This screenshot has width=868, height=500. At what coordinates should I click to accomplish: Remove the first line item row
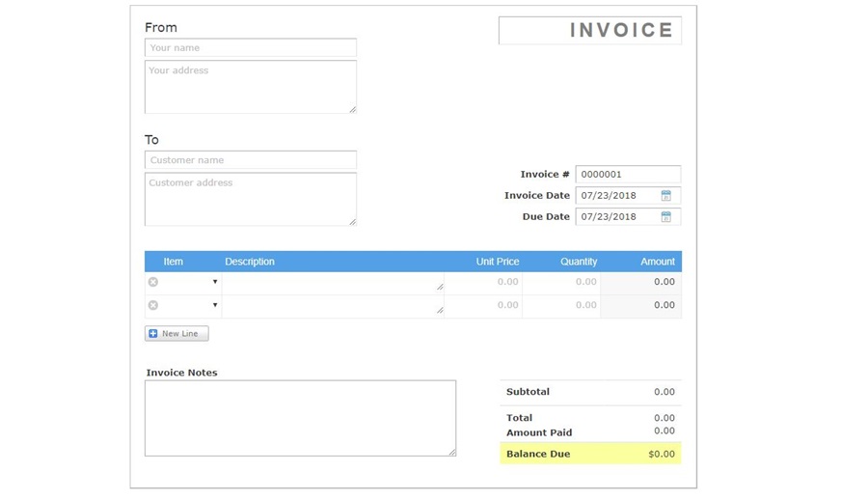click(153, 282)
